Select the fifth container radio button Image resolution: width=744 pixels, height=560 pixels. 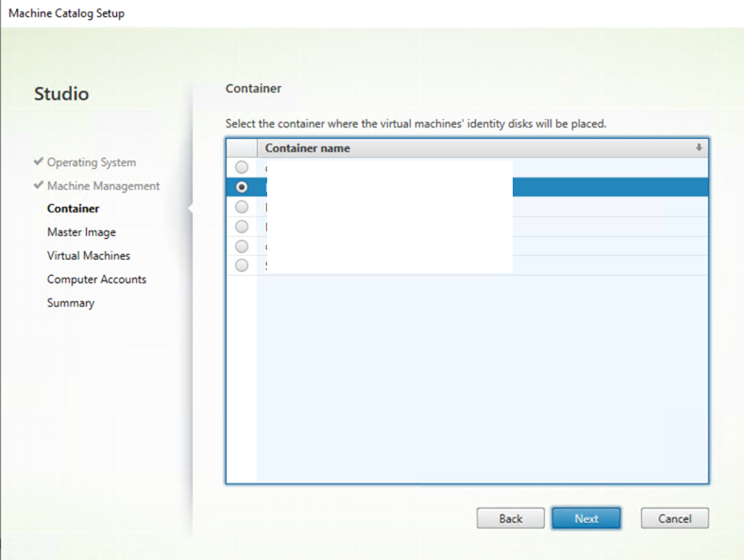click(x=242, y=246)
